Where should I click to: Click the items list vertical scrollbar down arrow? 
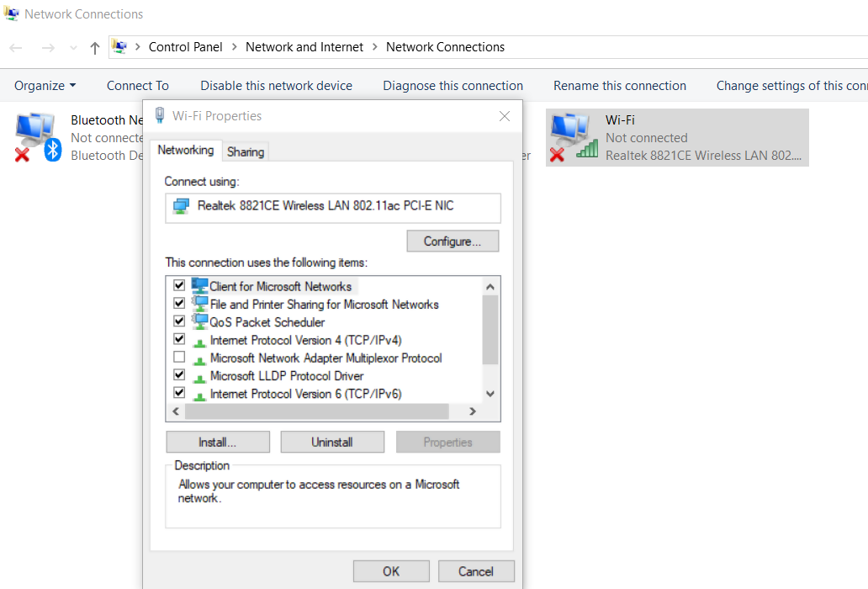tap(491, 394)
